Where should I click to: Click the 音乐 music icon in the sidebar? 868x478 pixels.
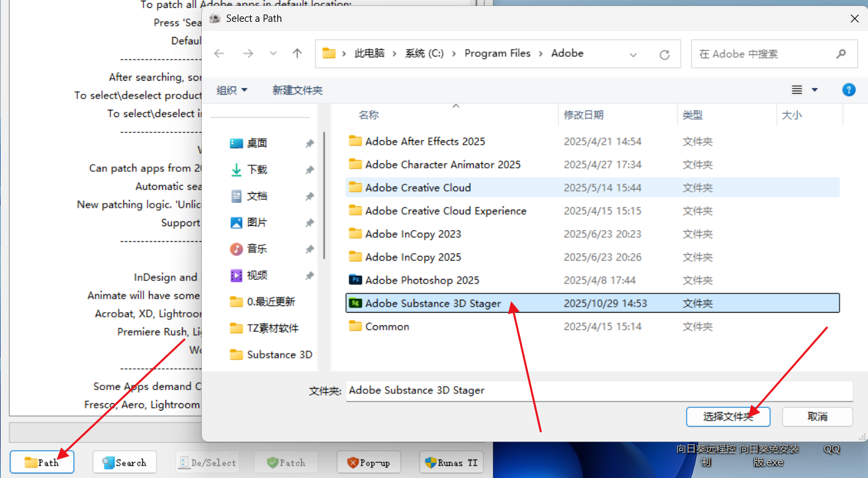[236, 249]
